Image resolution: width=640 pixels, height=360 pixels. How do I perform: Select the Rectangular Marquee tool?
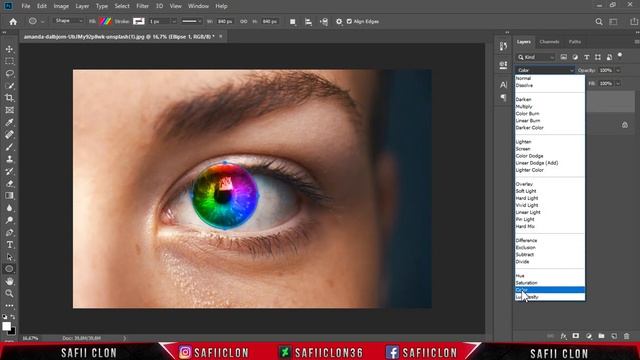(9, 61)
